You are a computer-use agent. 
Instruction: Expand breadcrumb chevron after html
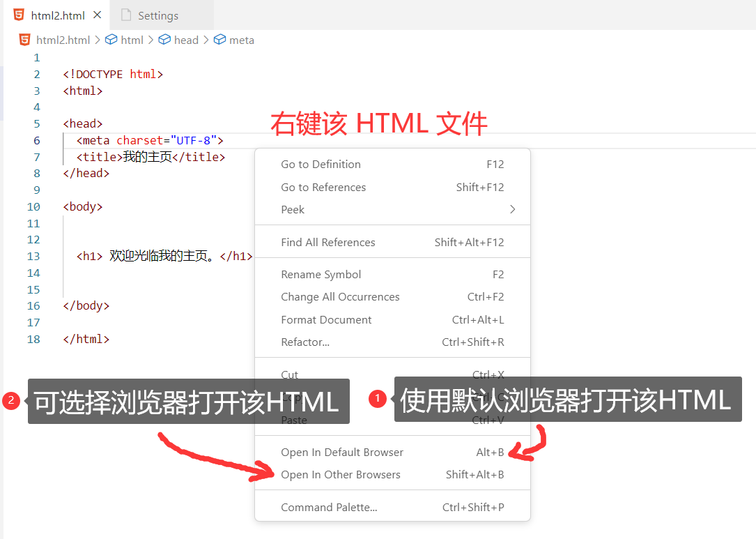tap(151, 40)
